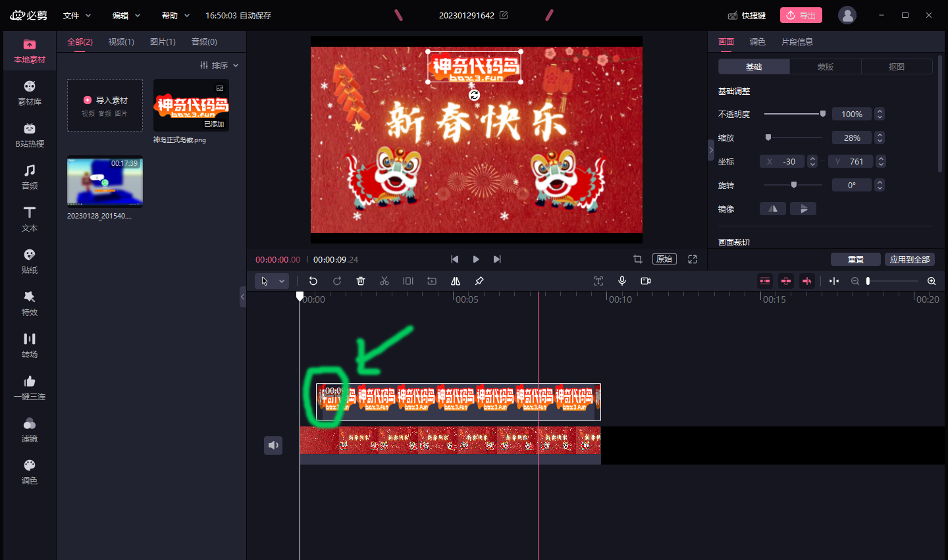Click the 应用到全部 button
The width and height of the screenshot is (948, 560).
[910, 259]
